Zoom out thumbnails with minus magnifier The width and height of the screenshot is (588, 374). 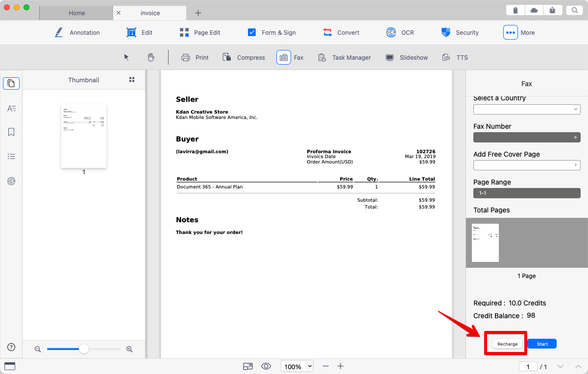point(38,349)
